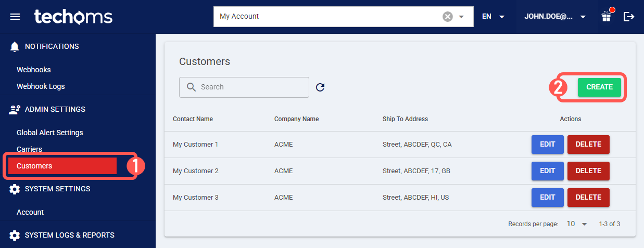Edit My Customer 1
Image resolution: width=644 pixels, height=248 pixels.
tap(548, 145)
